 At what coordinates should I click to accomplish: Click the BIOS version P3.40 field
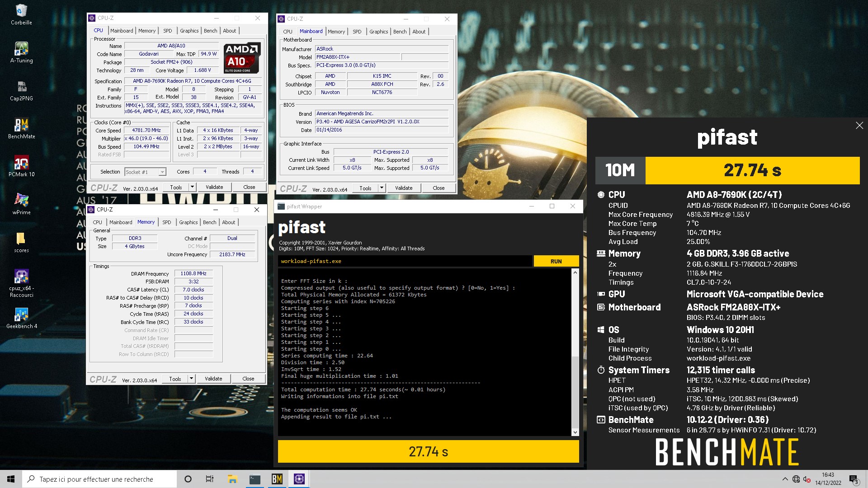pyautogui.click(x=382, y=122)
